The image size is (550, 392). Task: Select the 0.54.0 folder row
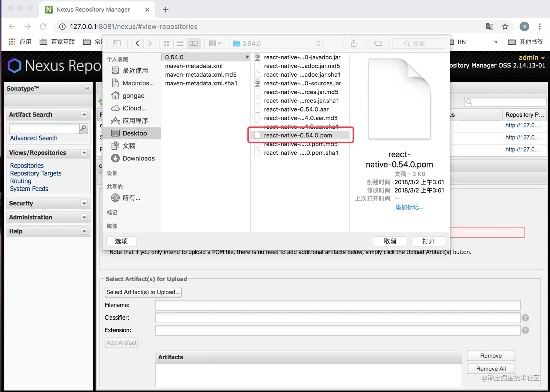click(206, 57)
